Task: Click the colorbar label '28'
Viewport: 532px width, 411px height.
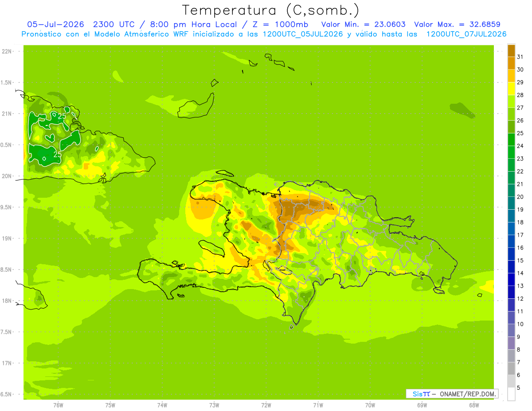Action: pos(520,95)
